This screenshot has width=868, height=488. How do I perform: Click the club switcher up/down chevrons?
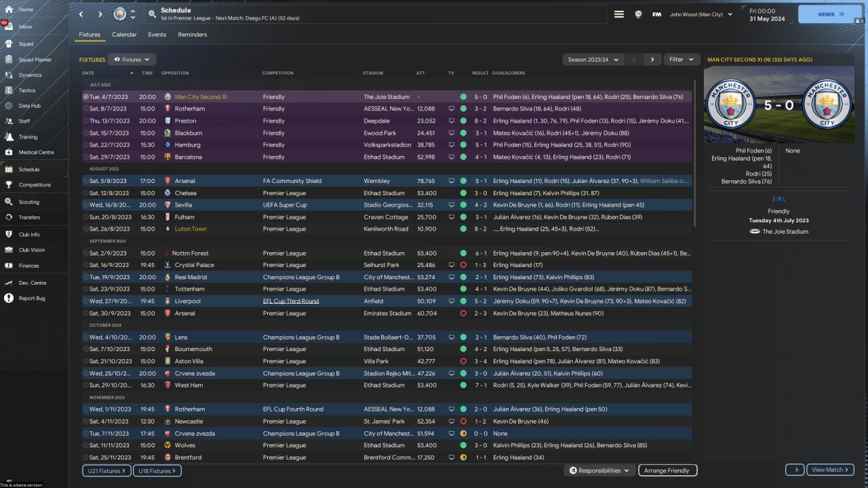click(x=133, y=14)
